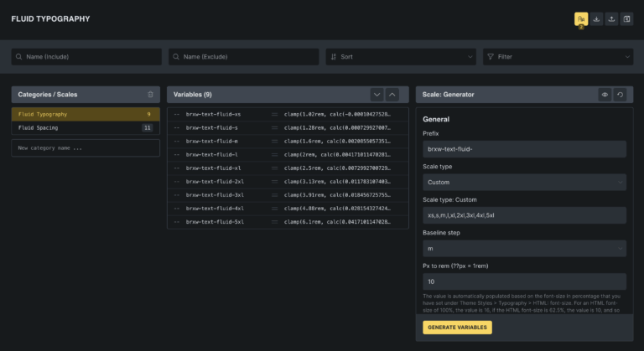Screen dimensions: 644x351
Task: Open the Scale type Custom dropdown
Action: (x=523, y=182)
